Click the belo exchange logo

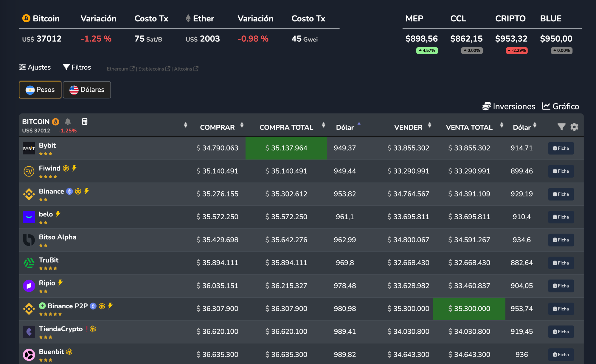(x=29, y=217)
